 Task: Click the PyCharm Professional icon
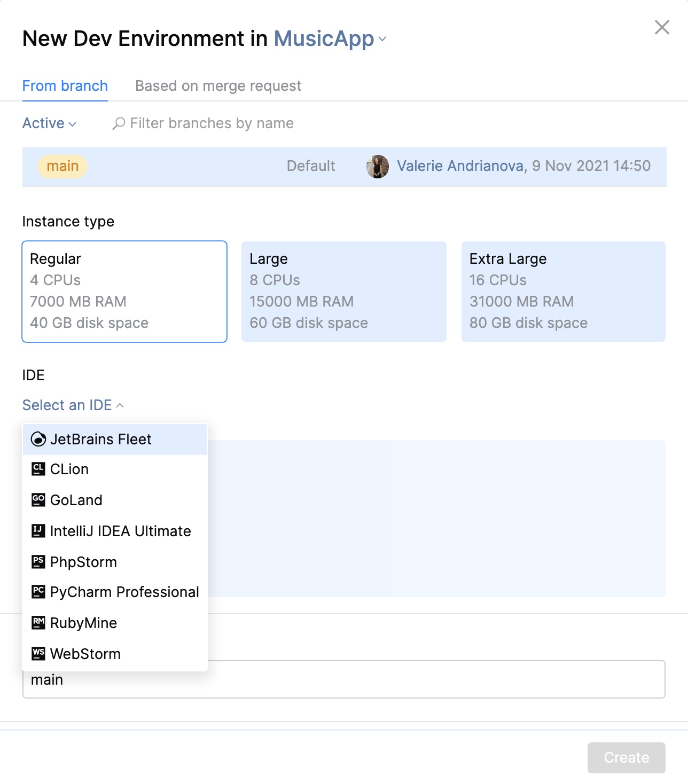pyautogui.click(x=38, y=592)
